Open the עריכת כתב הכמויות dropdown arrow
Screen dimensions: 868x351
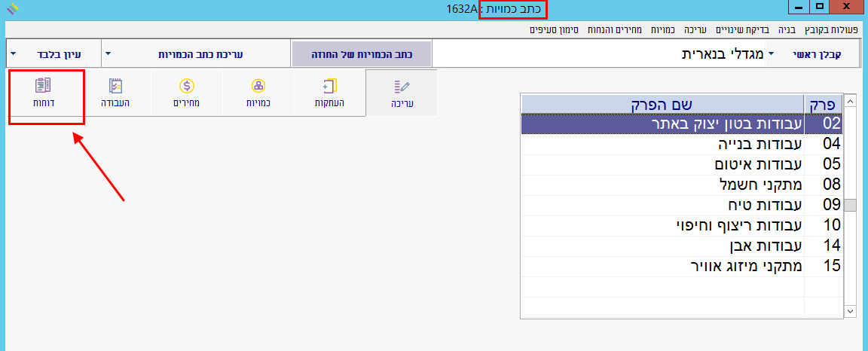(108, 55)
